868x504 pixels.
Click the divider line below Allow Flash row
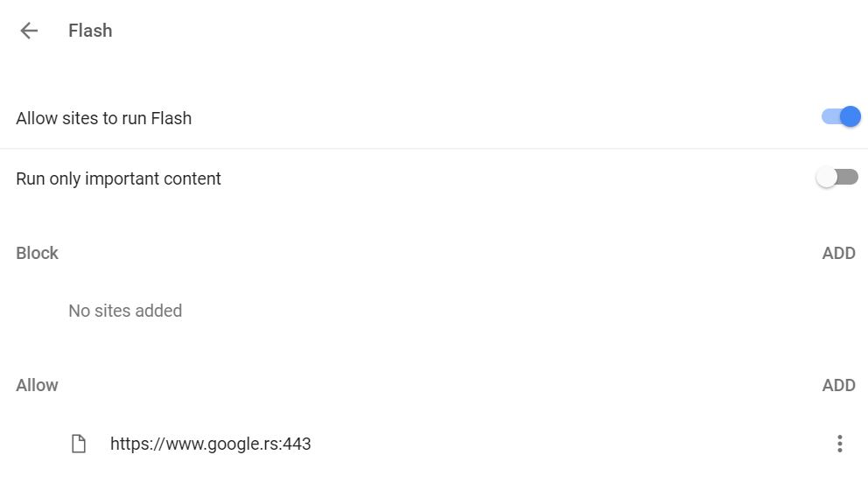(434, 149)
